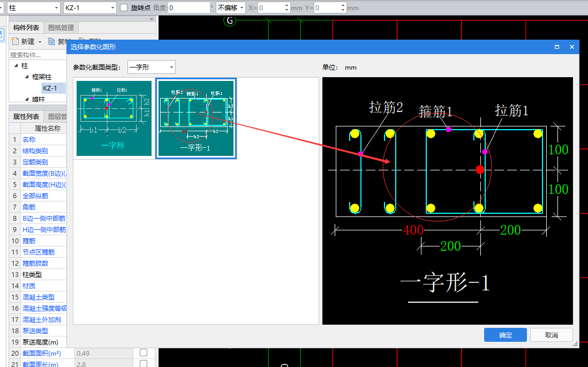Toggle the 截面面积(m²) row checkbox
This screenshot has height=367, width=588.
pos(143,353)
